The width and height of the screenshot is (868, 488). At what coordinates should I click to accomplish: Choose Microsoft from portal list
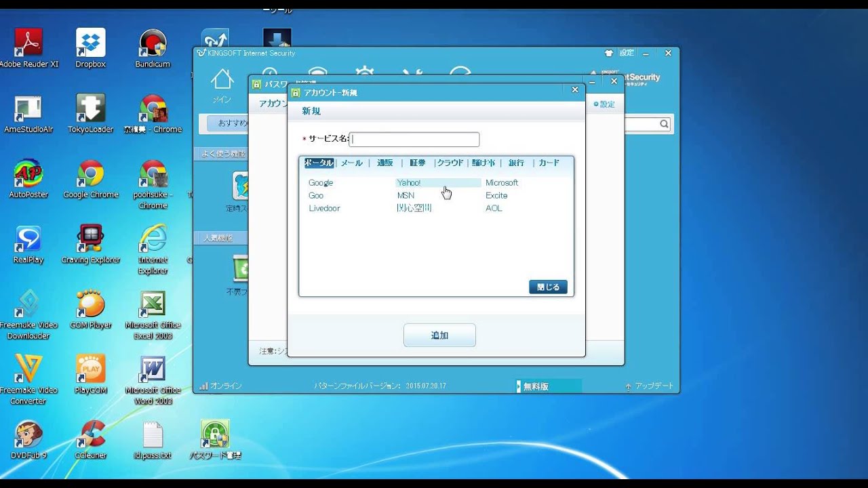(502, 182)
